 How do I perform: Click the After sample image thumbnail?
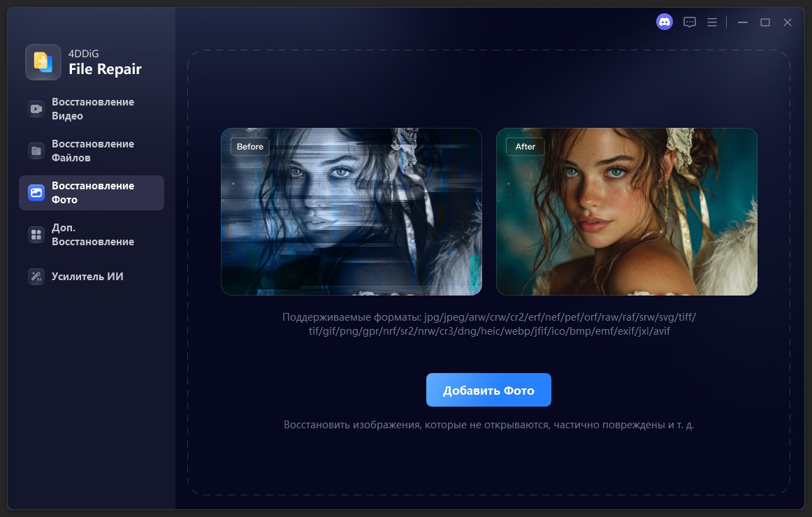pyautogui.click(x=627, y=212)
